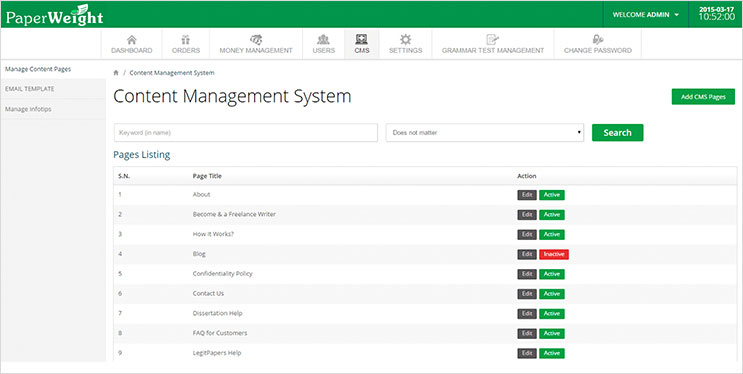Click the 'Dissertation Help' page title text
Viewport: 743px width, 374px height.
tap(217, 313)
